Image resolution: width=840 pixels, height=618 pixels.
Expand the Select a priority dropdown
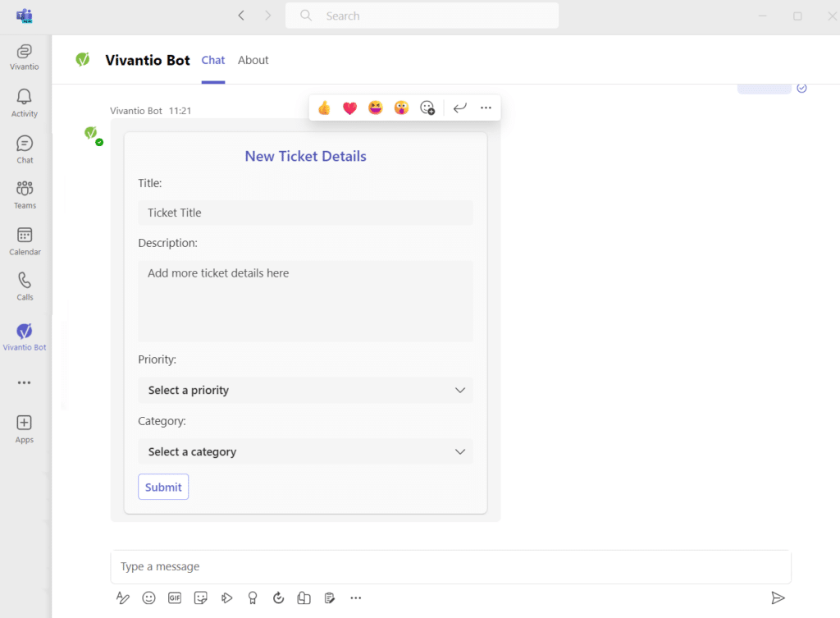click(305, 390)
